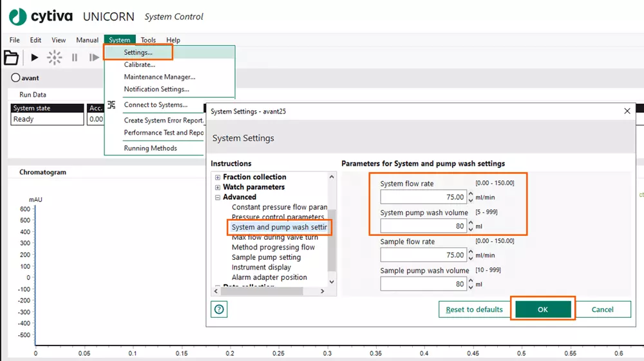Open Notification Settings... menu entry
The width and height of the screenshot is (644, 361).
click(x=156, y=89)
